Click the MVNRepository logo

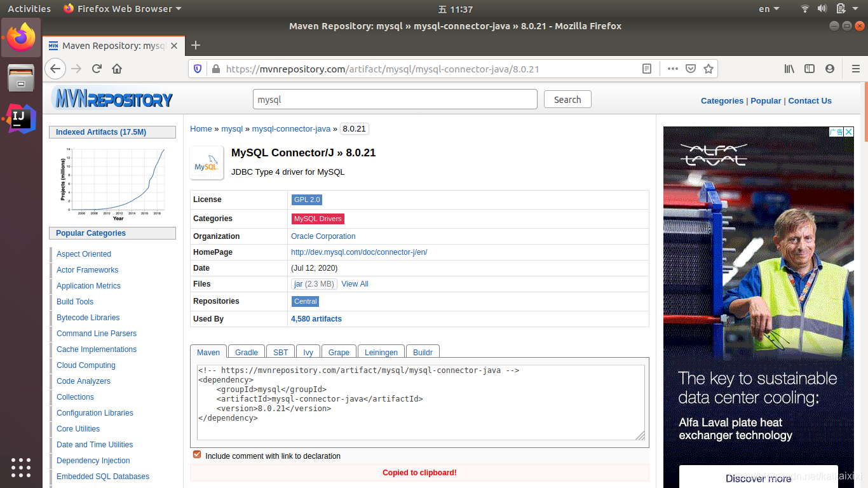pyautogui.click(x=112, y=98)
